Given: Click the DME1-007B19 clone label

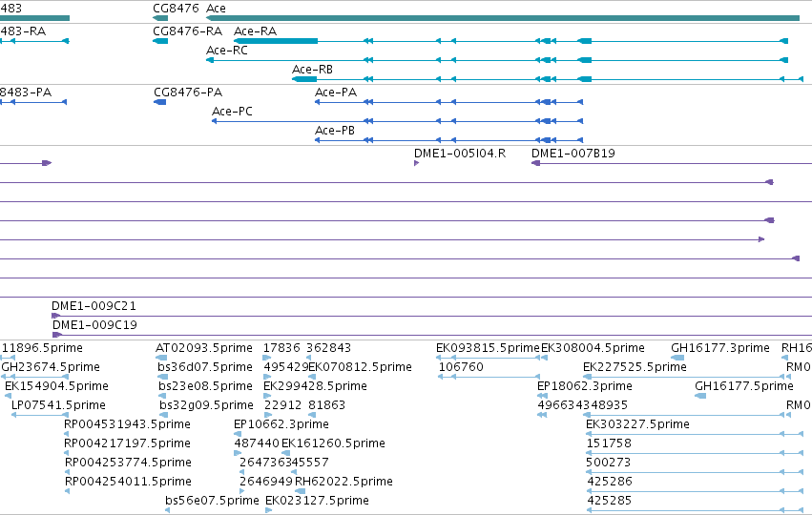Looking at the screenshot, I should click(573, 154).
